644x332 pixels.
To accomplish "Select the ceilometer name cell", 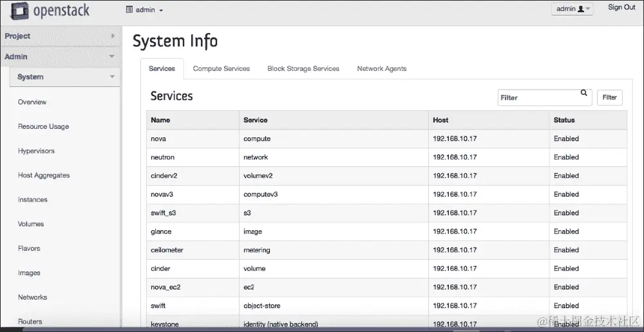I will click(193, 250).
